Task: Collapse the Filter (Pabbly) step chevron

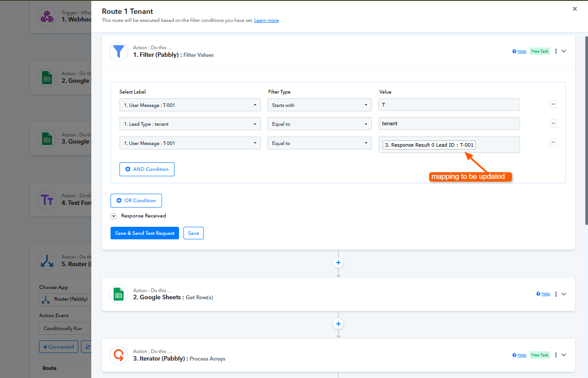Action: click(x=564, y=51)
